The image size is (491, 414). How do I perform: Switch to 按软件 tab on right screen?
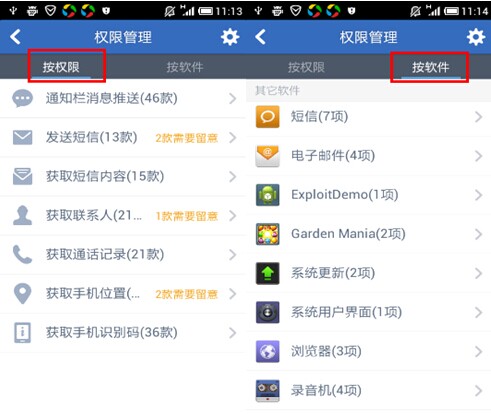coord(430,67)
